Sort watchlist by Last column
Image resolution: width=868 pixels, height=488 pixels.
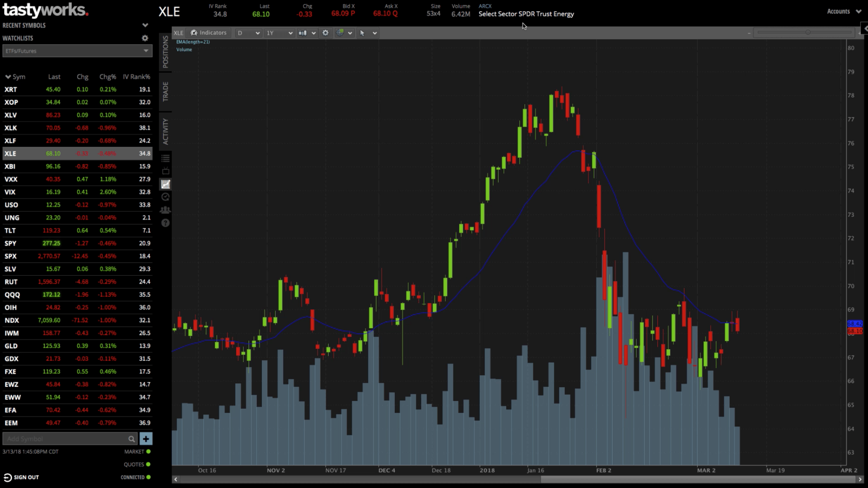pos(54,77)
